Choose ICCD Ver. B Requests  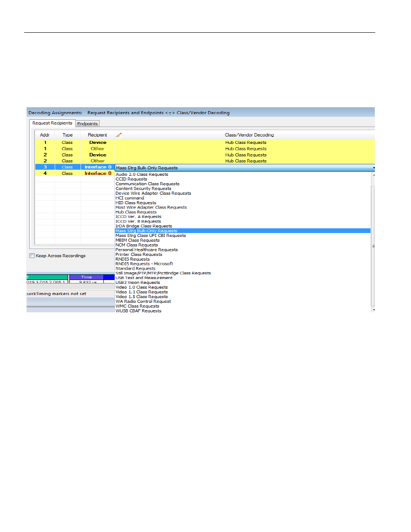click(138, 221)
